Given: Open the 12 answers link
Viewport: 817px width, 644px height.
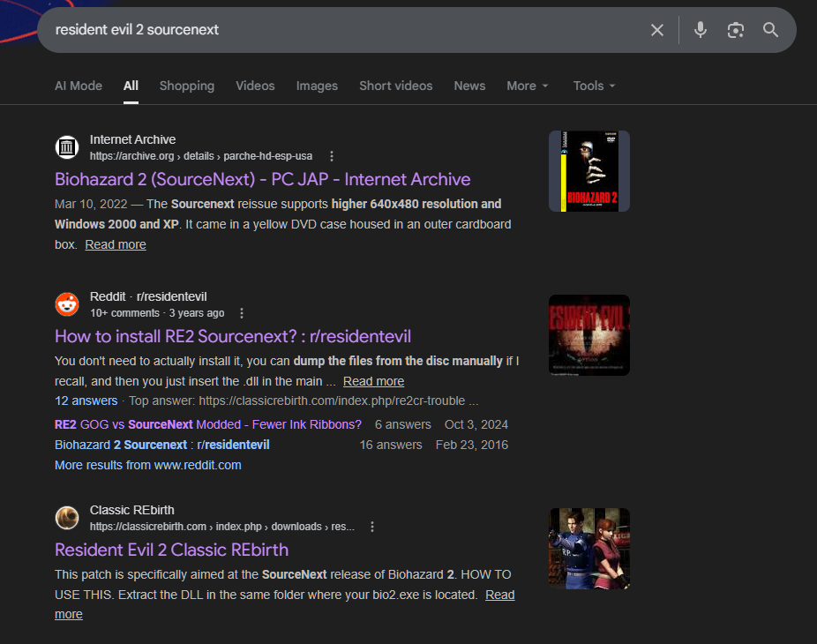Looking at the screenshot, I should [86, 401].
